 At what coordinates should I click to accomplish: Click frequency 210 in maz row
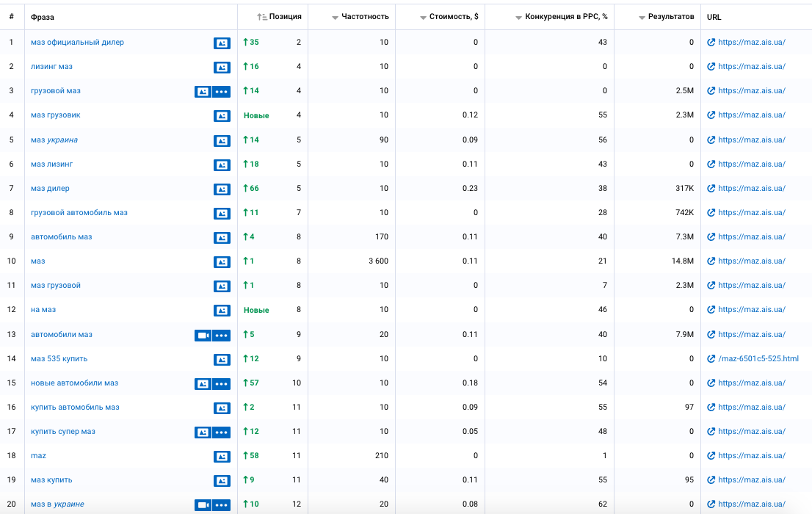click(382, 455)
